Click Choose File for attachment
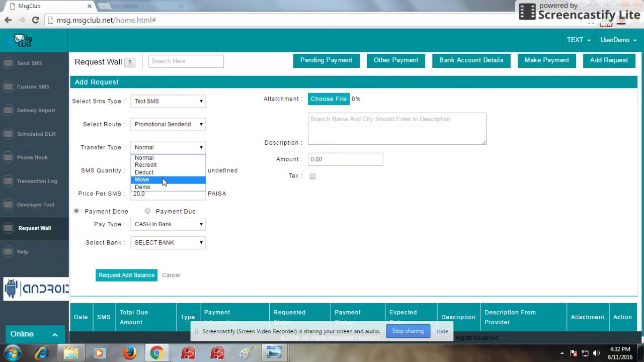Viewport: 644px width, 362px height. click(x=328, y=99)
